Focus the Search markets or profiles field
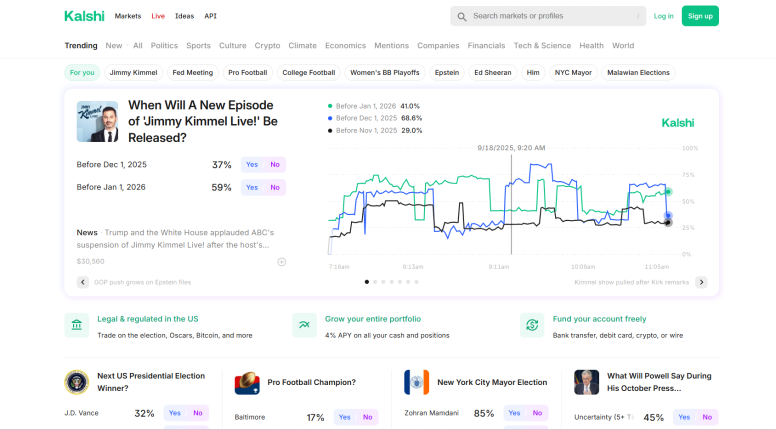This screenshot has width=776, height=430. (548, 16)
